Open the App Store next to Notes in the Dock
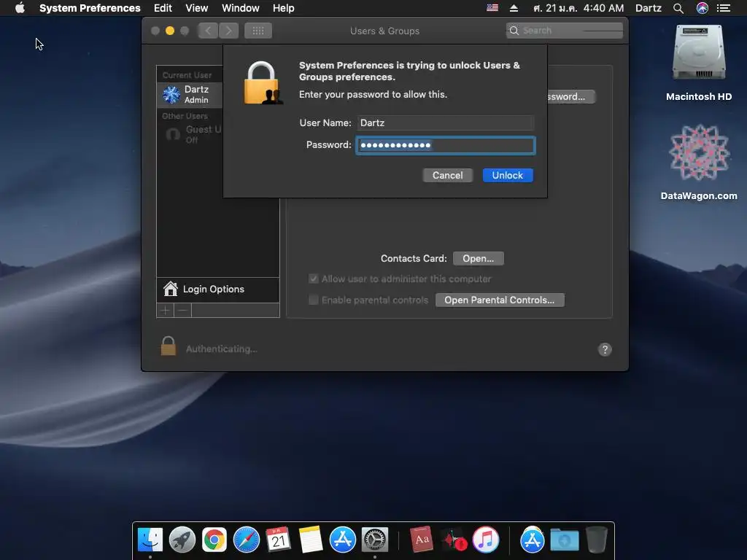This screenshot has width=747, height=560. coord(343,540)
